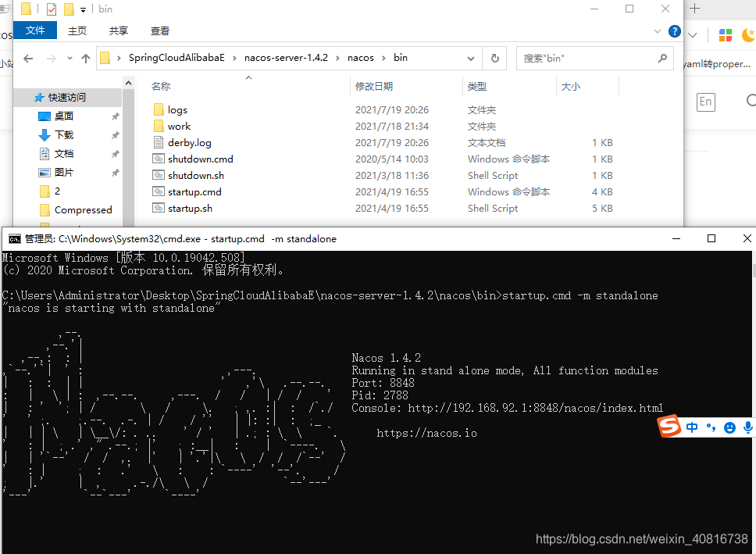Open Pictures in quick access
The image size is (756, 554).
point(63,172)
